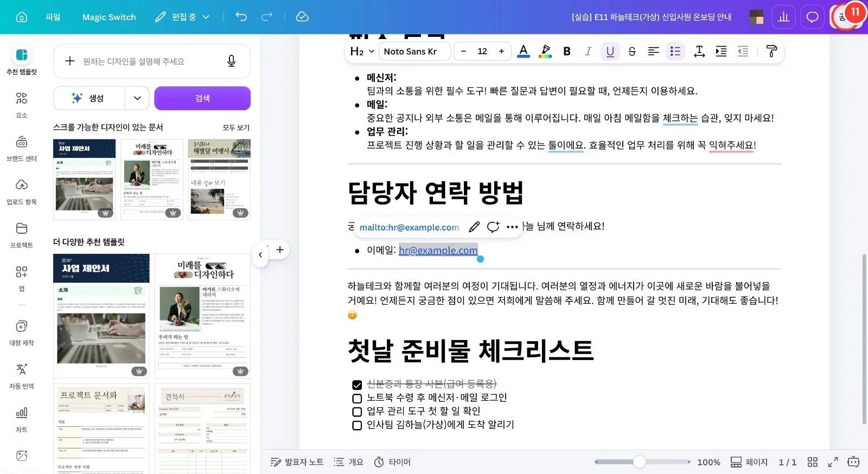
Task: Edit the hr@example.com link with pencil
Action: point(474,227)
